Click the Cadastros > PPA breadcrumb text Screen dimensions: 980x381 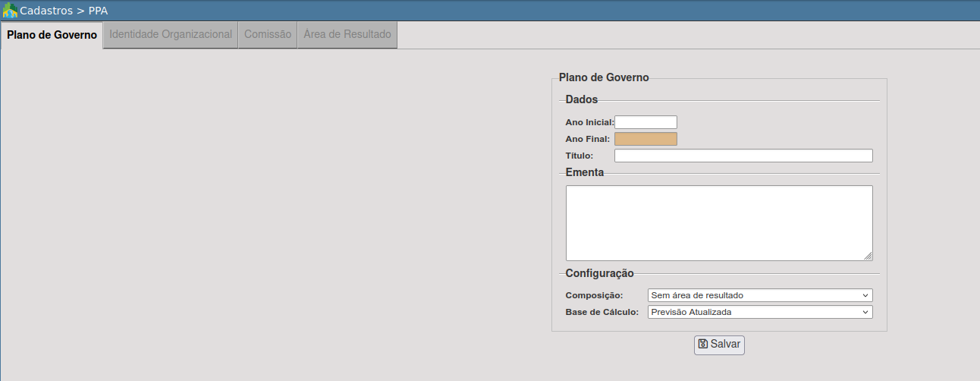pos(64,11)
